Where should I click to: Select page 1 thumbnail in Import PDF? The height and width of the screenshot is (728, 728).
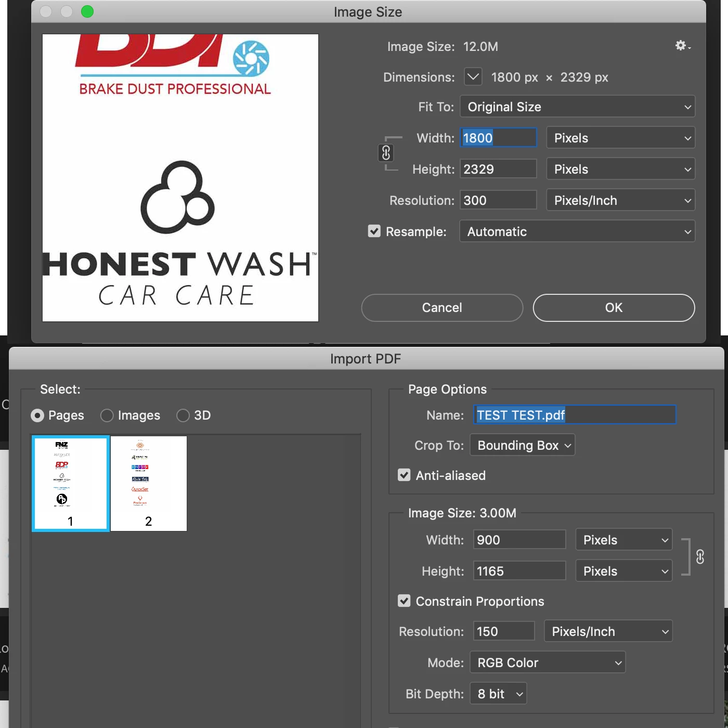tap(71, 484)
